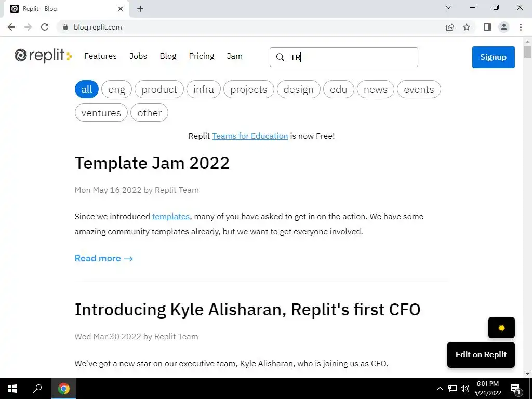The height and width of the screenshot is (399, 532).
Task: Open a new browser tab
Action: point(140,9)
